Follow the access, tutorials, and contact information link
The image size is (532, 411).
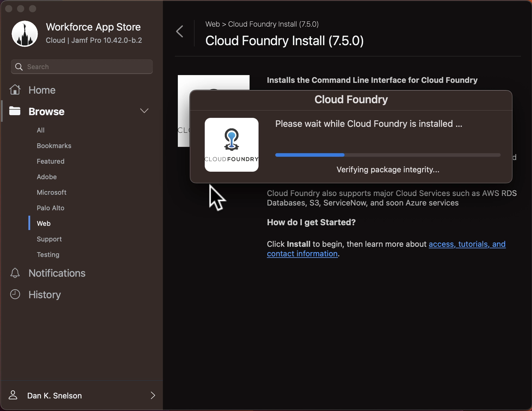pos(386,249)
